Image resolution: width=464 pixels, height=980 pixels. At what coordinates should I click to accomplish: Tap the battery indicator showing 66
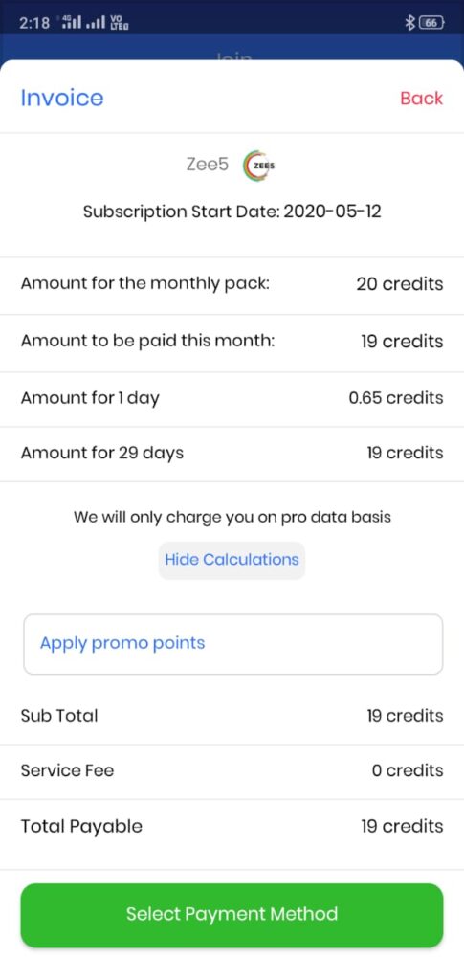(x=431, y=23)
